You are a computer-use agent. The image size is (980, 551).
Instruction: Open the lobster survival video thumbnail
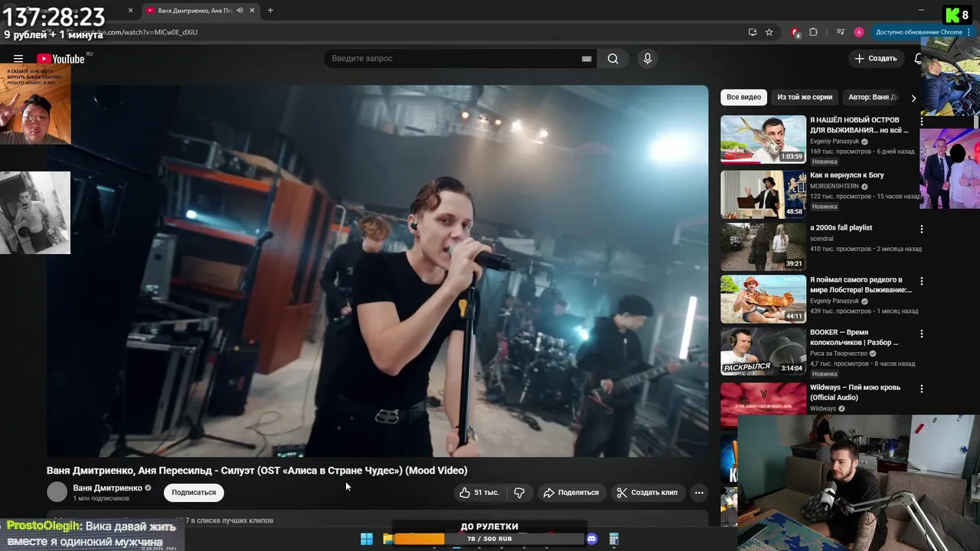point(763,299)
